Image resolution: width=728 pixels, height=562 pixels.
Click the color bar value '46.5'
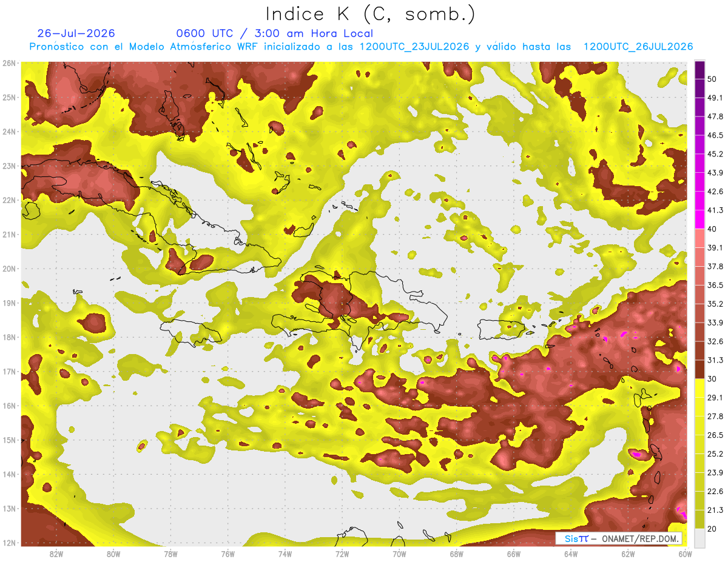715,135
